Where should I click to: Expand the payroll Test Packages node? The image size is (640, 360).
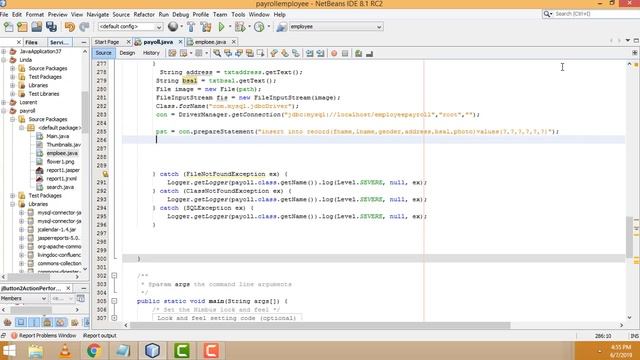pyautogui.click(x=13, y=196)
